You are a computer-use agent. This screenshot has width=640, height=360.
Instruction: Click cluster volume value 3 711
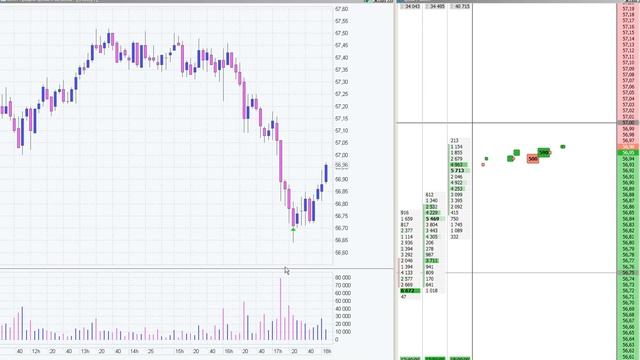[432, 260]
